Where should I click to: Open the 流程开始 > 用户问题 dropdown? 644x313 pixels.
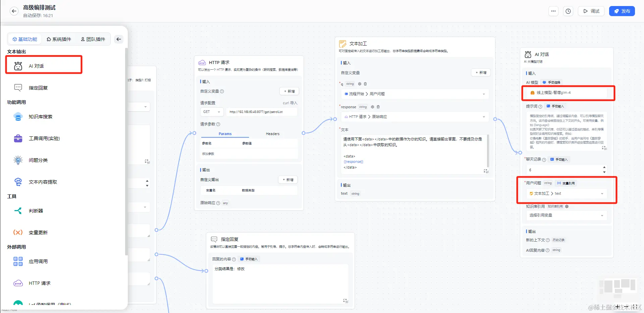(x=415, y=94)
